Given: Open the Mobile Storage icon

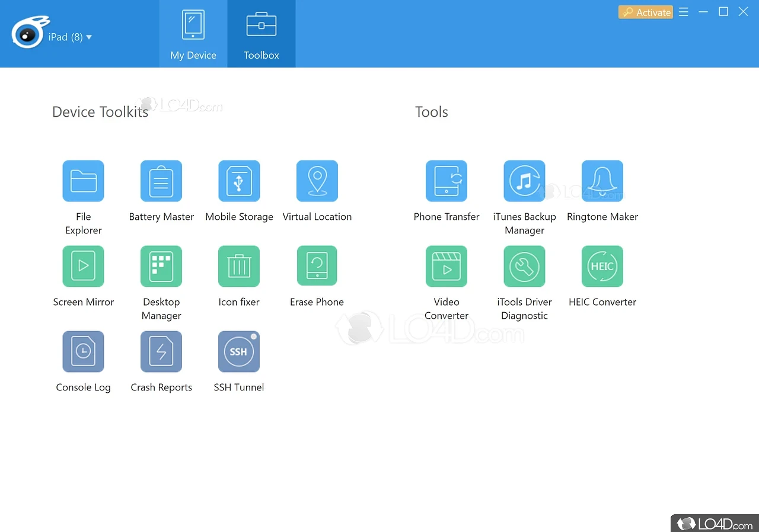Looking at the screenshot, I should [x=239, y=181].
